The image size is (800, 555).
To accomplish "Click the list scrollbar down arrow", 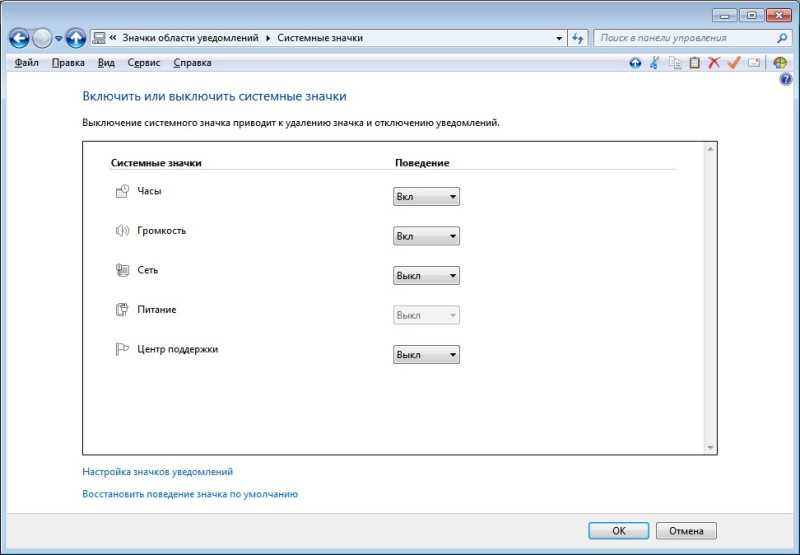I will click(x=710, y=447).
